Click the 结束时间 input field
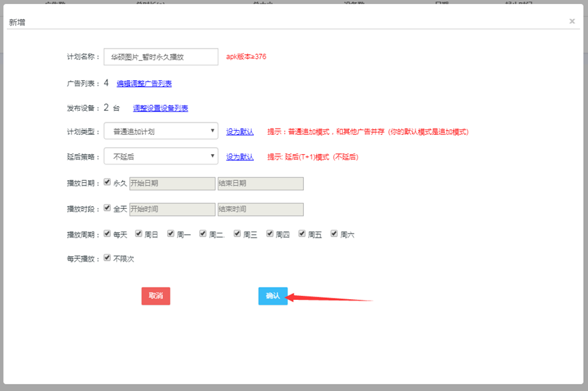The height and width of the screenshot is (391, 588). [260, 209]
